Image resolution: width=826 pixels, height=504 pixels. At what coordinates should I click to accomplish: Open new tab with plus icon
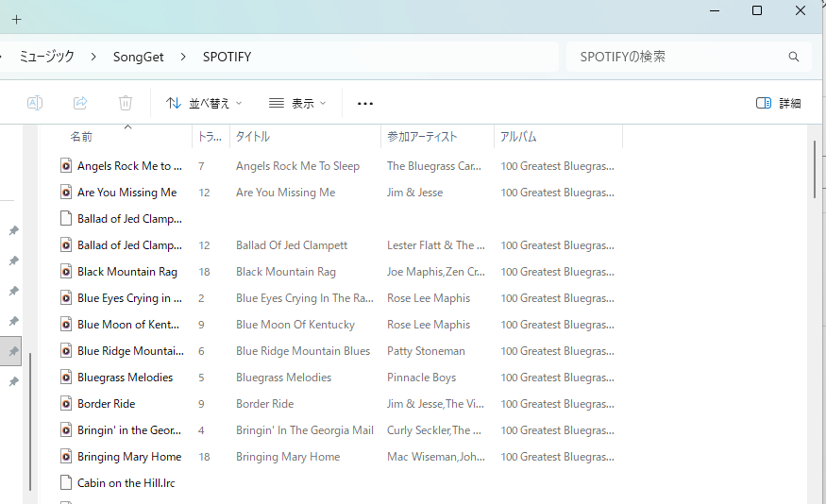point(16,19)
